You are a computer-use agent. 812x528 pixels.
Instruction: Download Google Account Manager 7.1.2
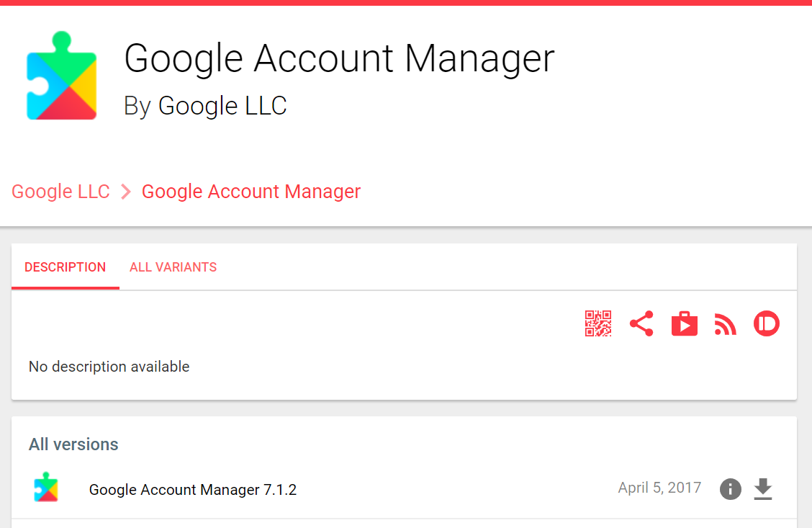(763, 489)
